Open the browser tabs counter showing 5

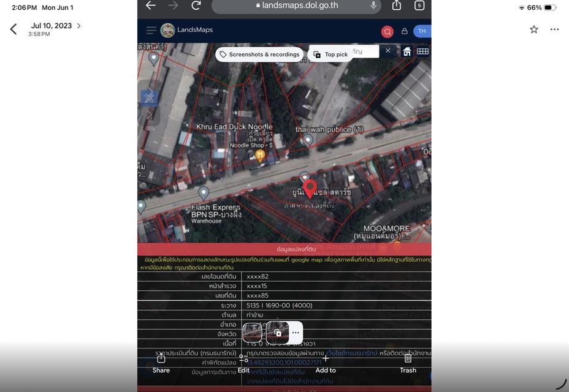(x=419, y=5)
